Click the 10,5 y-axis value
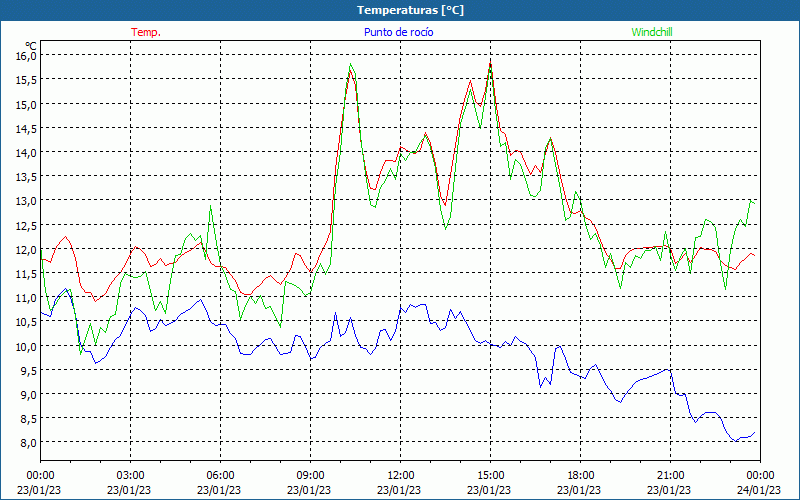800x500 pixels. pos(26,321)
